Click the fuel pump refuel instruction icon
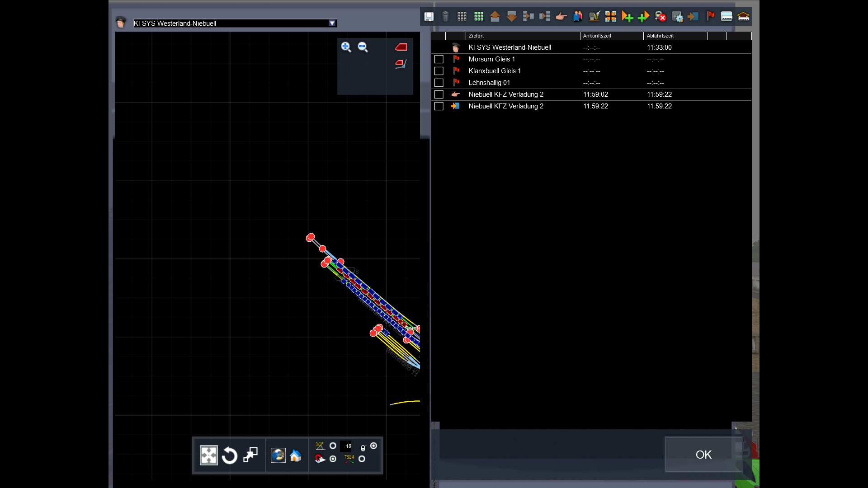 tap(594, 17)
